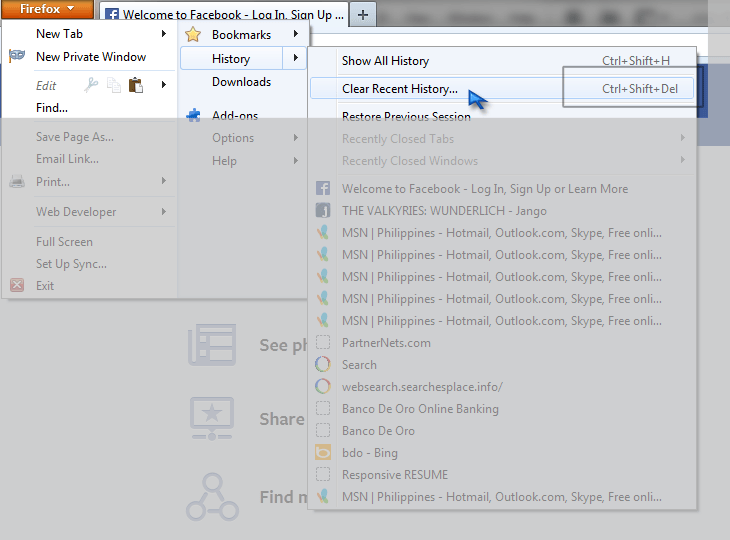Choose Email Link...
Viewport: 730px width, 540px height.
[68, 159]
